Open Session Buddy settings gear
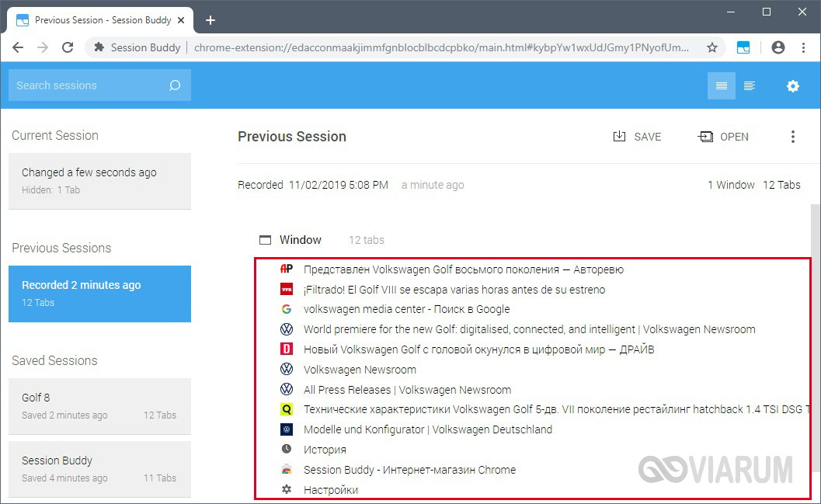Screen dimensions: 821x504 (793, 86)
